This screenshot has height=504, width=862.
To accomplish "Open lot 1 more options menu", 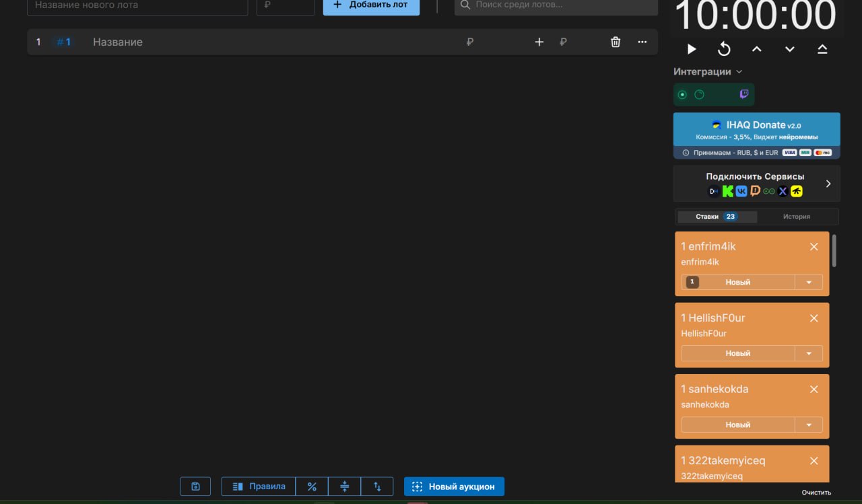I will (642, 42).
